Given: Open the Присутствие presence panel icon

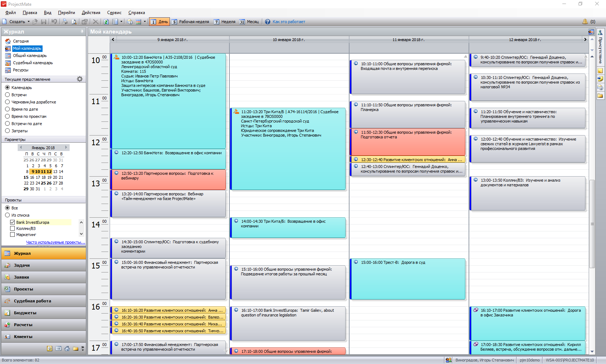Looking at the screenshot, I should [600, 32].
